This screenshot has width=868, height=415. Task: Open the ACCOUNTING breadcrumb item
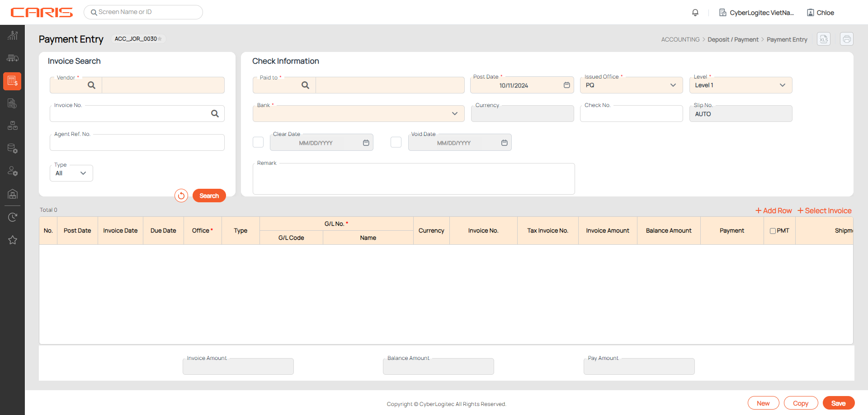tap(680, 40)
